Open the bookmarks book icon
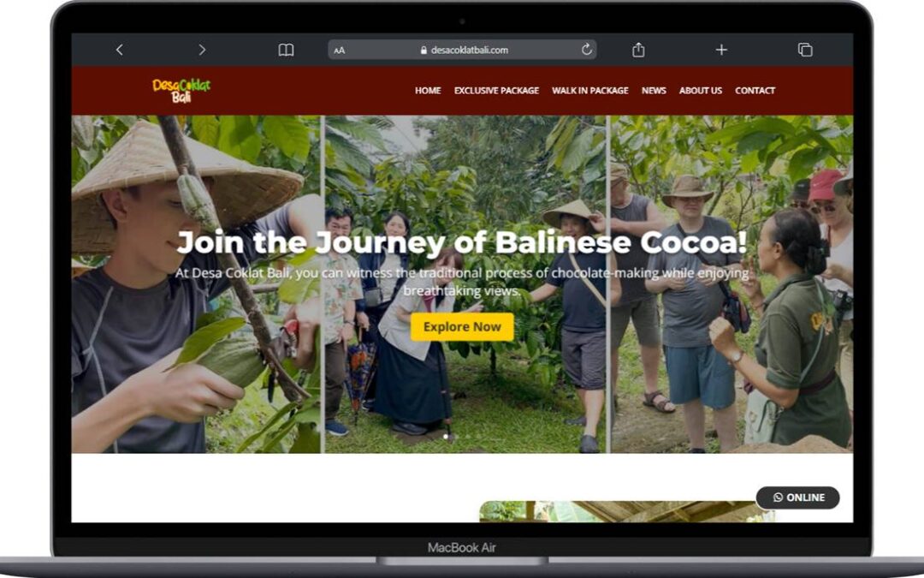 [286, 50]
